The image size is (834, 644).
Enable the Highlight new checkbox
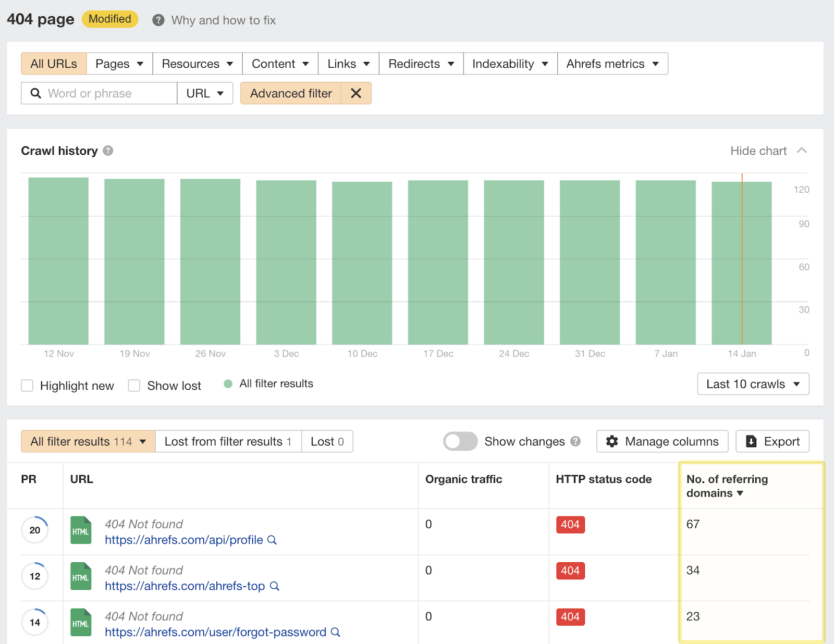pos(27,386)
